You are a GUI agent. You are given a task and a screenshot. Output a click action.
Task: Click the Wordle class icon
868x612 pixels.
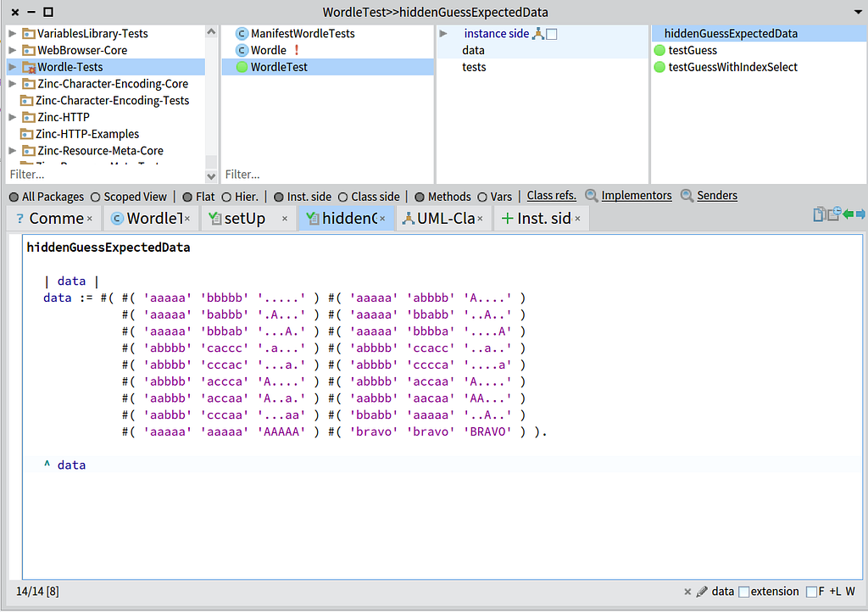[242, 50]
